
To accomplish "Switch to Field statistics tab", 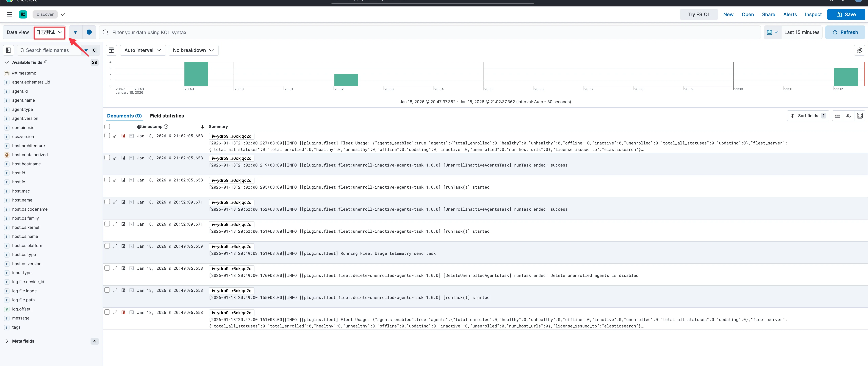I will pos(167,116).
